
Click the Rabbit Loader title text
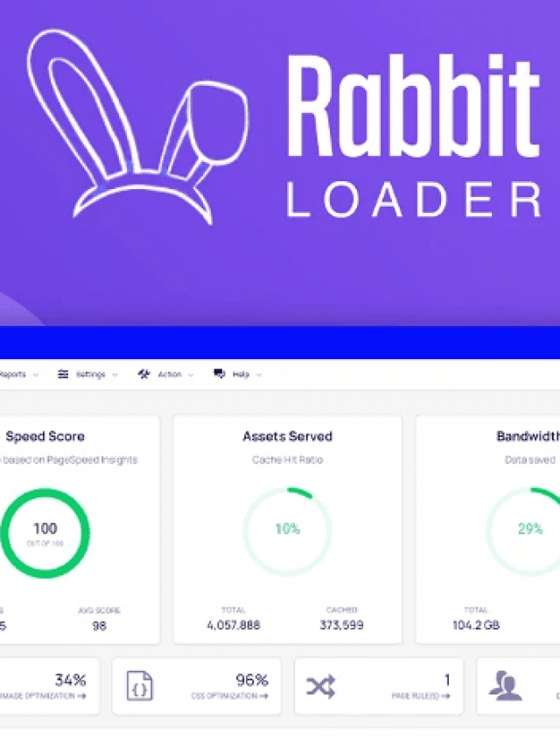tap(413, 136)
